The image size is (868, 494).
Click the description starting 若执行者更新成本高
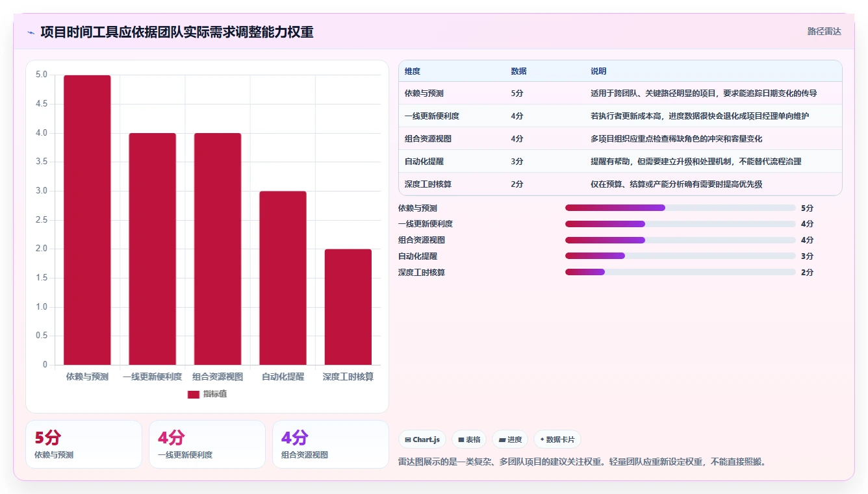click(x=700, y=116)
